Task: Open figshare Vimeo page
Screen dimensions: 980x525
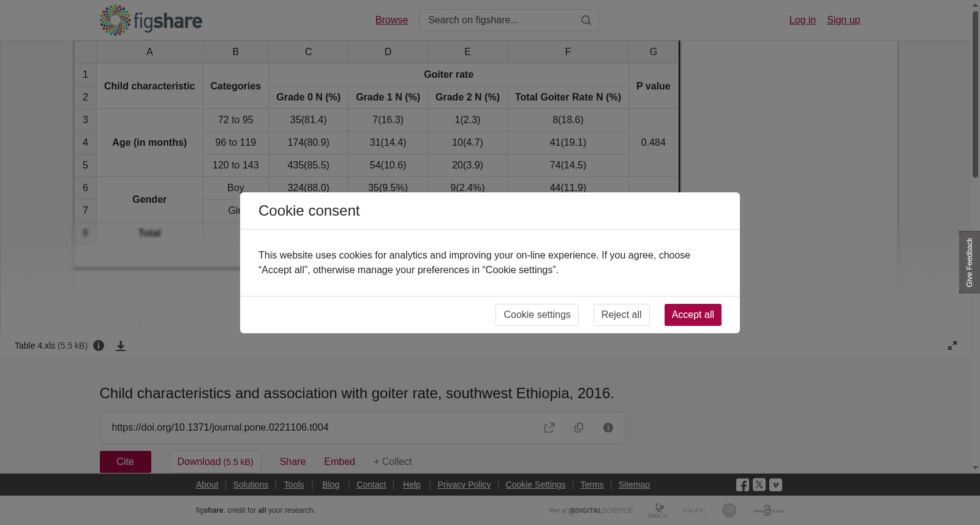Action: click(x=775, y=485)
